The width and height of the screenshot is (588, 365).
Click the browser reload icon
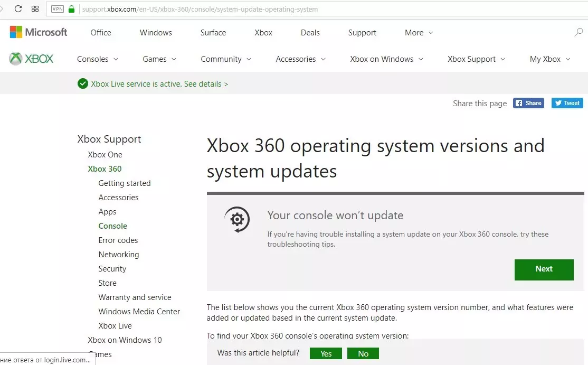[x=18, y=9]
